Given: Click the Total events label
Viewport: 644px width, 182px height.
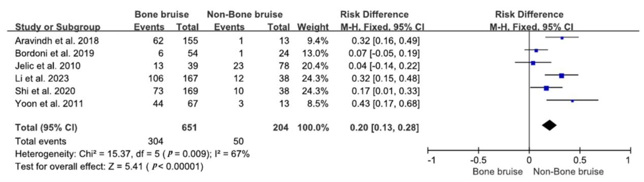Looking at the screenshot, I should point(41,141).
